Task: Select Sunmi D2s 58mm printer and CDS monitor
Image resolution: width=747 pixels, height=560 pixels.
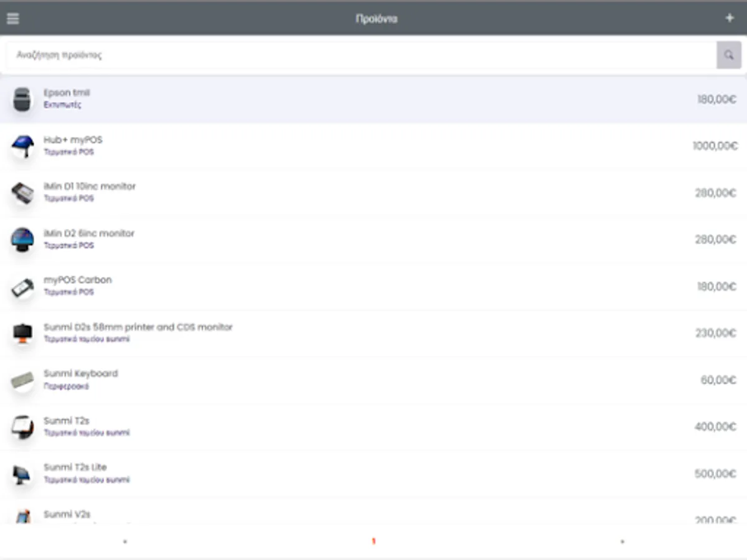Action: click(138, 327)
